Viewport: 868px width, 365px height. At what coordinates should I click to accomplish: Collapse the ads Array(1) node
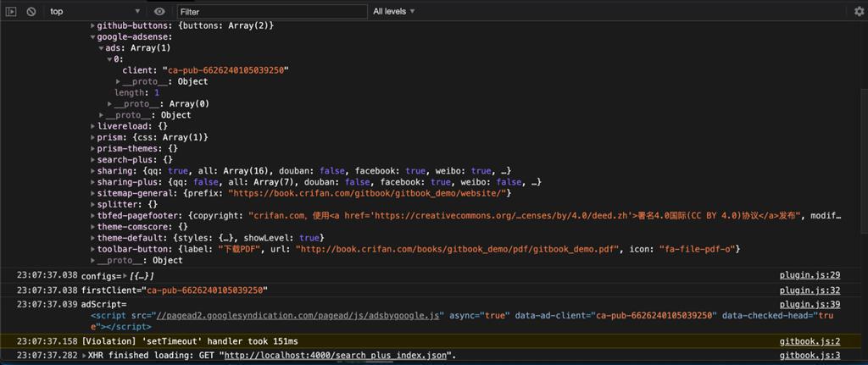pos(102,48)
